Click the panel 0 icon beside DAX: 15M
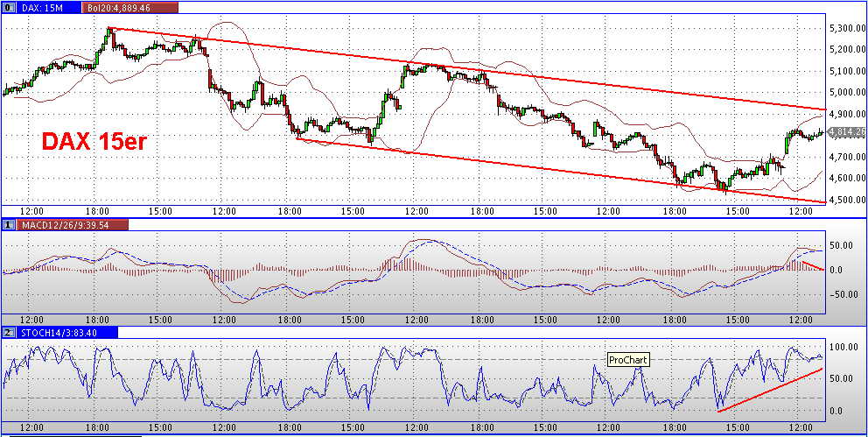The width and height of the screenshot is (868, 437). (9, 8)
